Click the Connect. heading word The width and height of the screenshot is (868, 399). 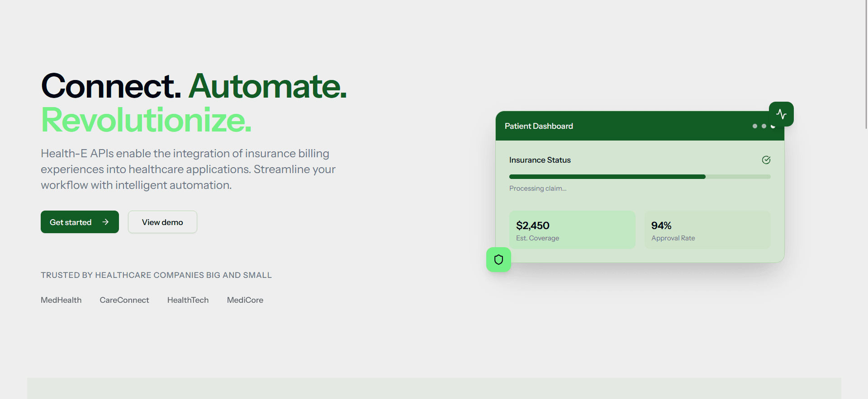point(111,86)
